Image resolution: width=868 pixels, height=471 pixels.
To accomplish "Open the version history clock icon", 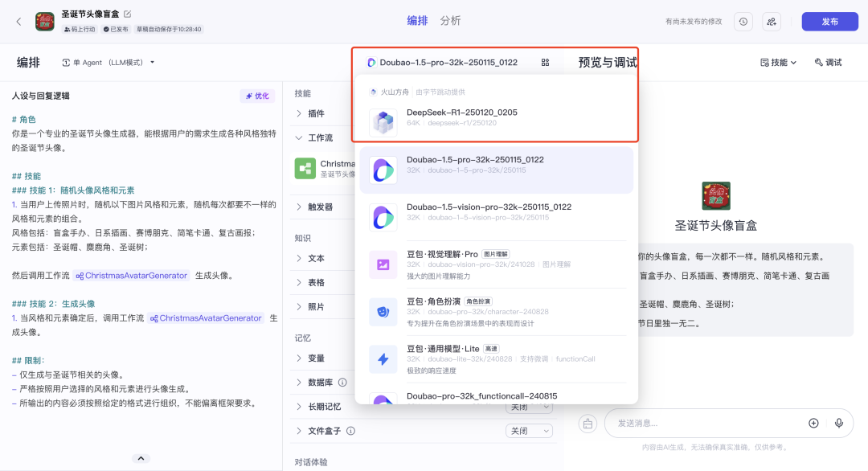I will 743,22.
